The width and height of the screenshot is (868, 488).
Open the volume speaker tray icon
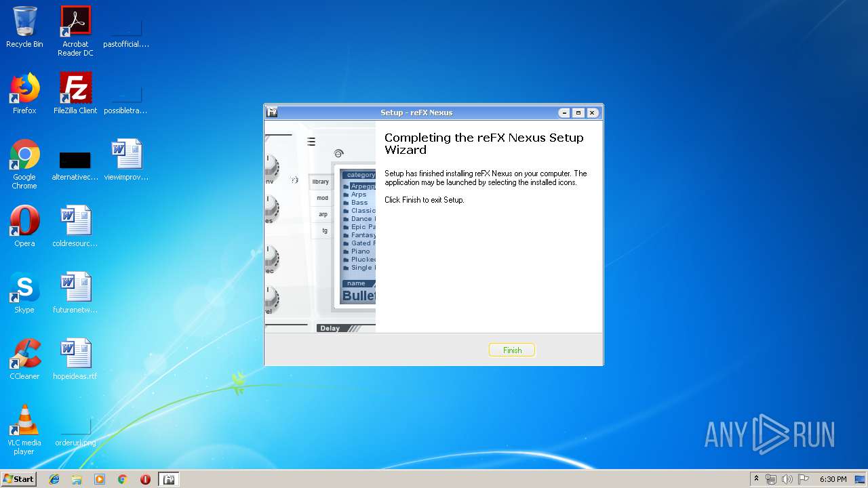pyautogui.click(x=787, y=479)
